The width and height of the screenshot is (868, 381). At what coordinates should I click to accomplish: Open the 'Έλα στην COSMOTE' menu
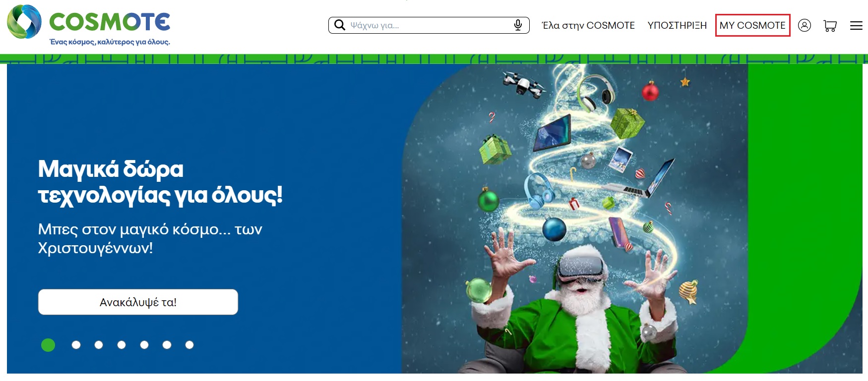pos(588,25)
